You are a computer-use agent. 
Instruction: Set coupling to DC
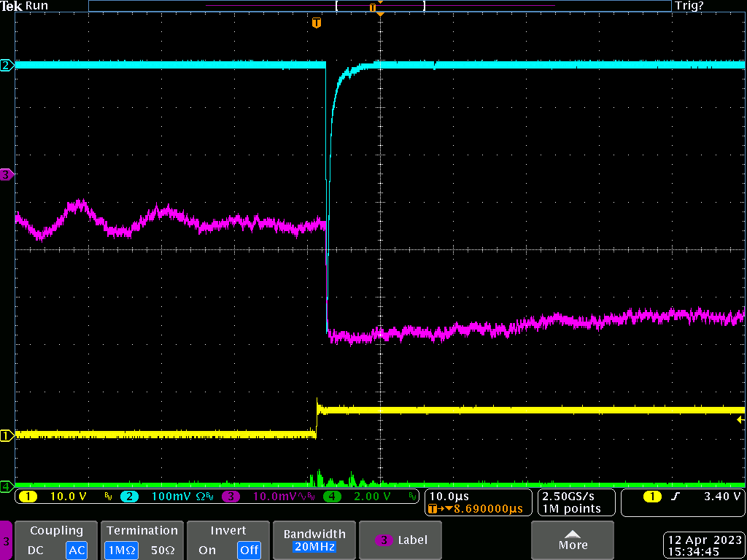(37, 551)
